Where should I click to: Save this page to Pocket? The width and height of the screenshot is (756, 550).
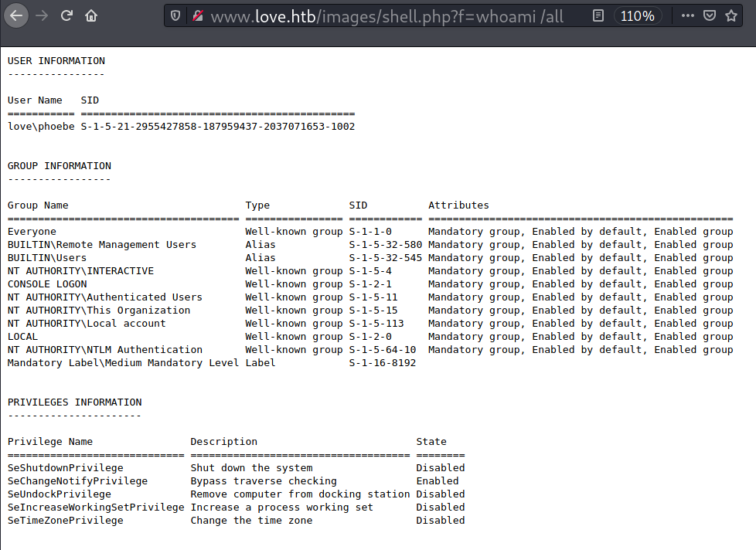709,15
